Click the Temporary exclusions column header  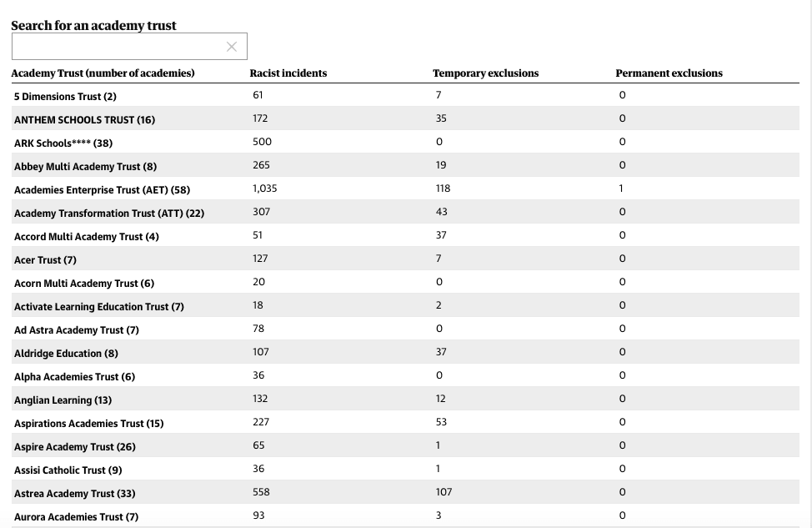pos(486,73)
